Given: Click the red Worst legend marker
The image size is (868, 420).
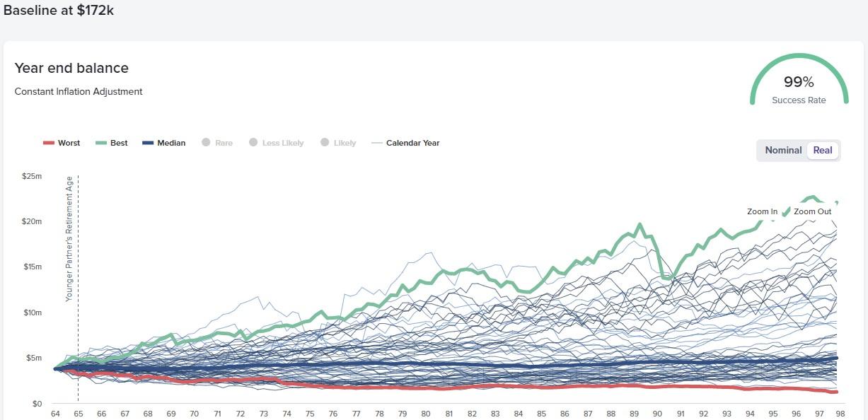Looking at the screenshot, I should point(49,143).
